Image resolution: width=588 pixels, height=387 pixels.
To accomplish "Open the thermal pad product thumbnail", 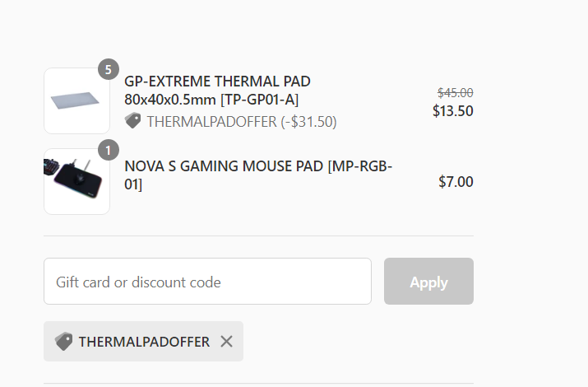I will (76, 100).
